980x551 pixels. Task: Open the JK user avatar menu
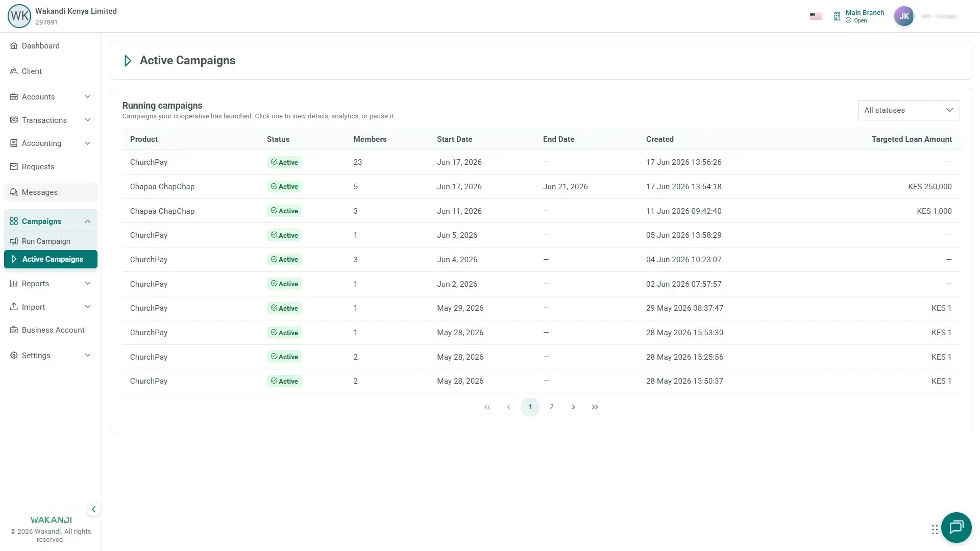pyautogui.click(x=904, y=16)
